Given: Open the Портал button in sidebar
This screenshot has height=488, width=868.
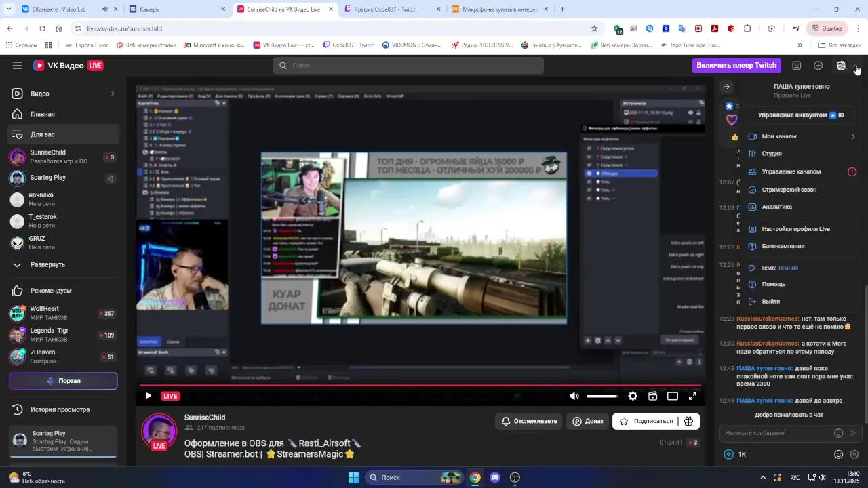Looking at the screenshot, I should [x=63, y=381].
